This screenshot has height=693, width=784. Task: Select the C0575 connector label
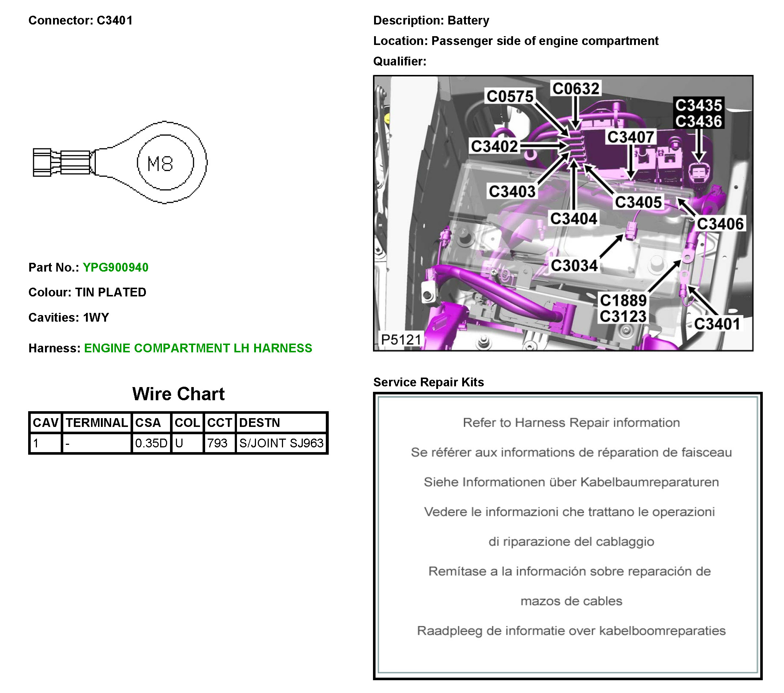tap(510, 96)
